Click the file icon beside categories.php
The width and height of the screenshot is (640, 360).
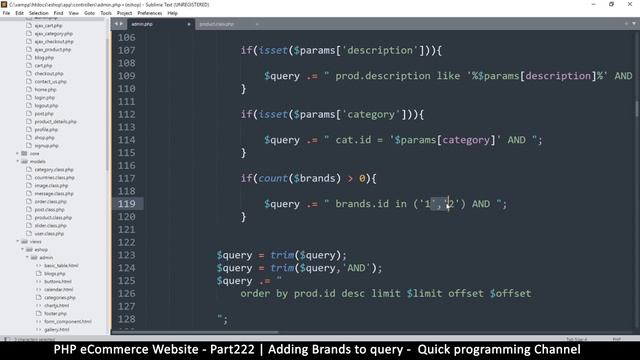point(39,298)
